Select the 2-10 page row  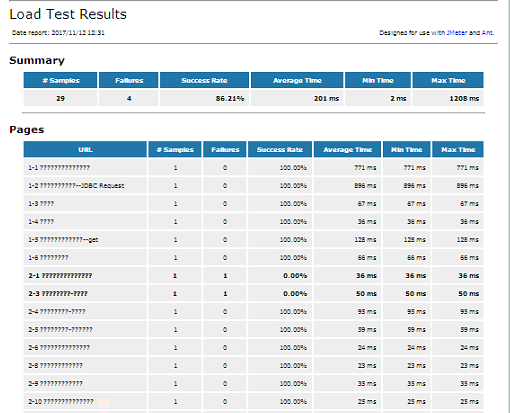point(253,402)
